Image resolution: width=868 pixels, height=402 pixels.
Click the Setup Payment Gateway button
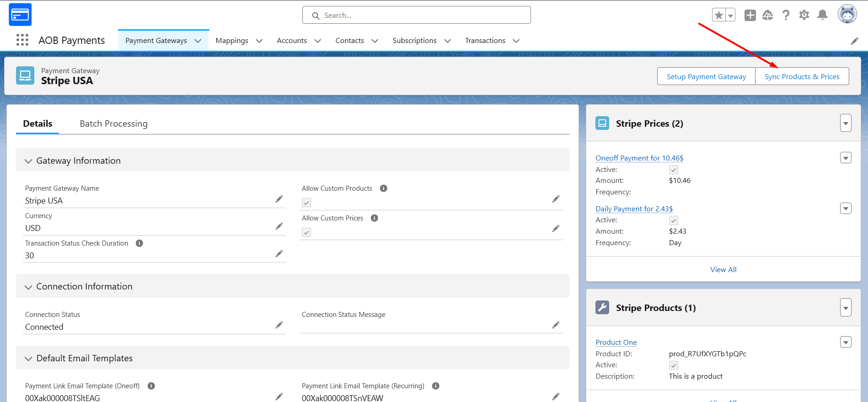706,76
